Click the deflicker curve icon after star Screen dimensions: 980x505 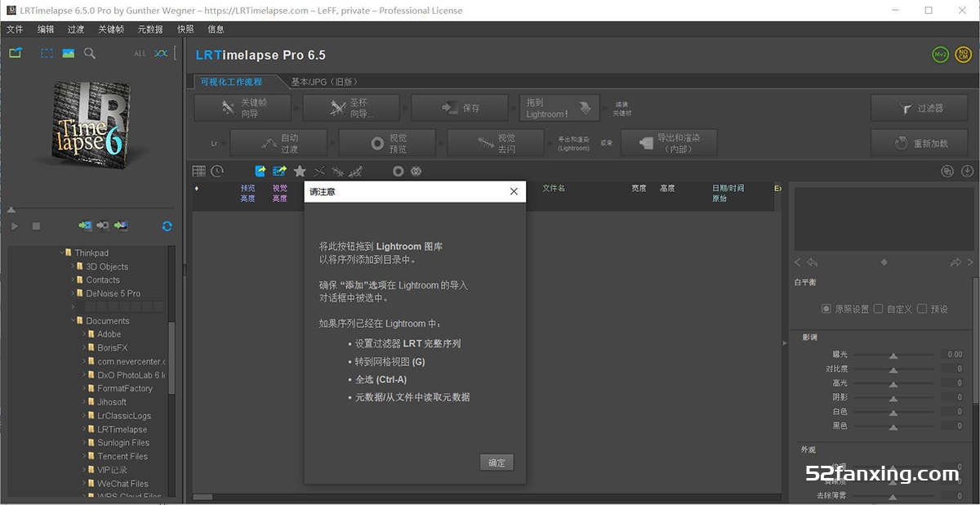(x=319, y=172)
